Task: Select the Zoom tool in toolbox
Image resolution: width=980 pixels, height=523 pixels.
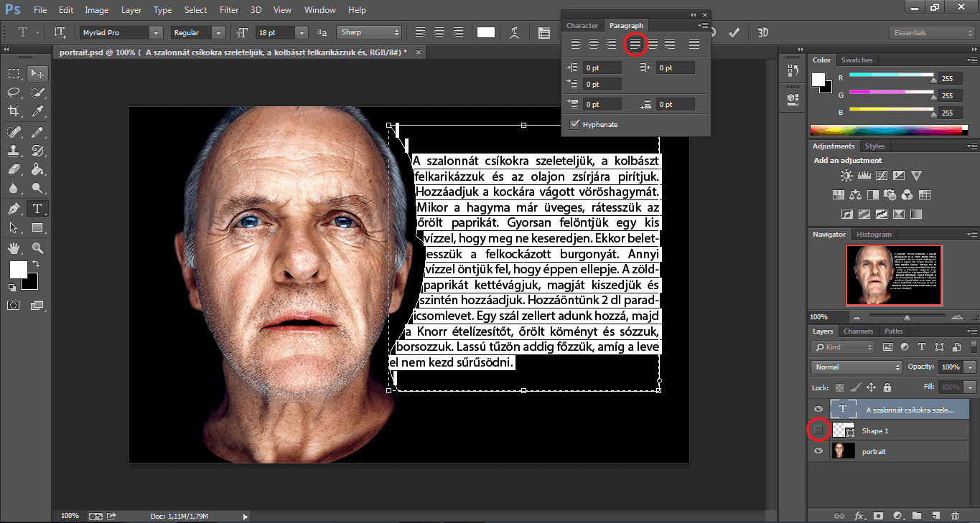Action: (37, 248)
